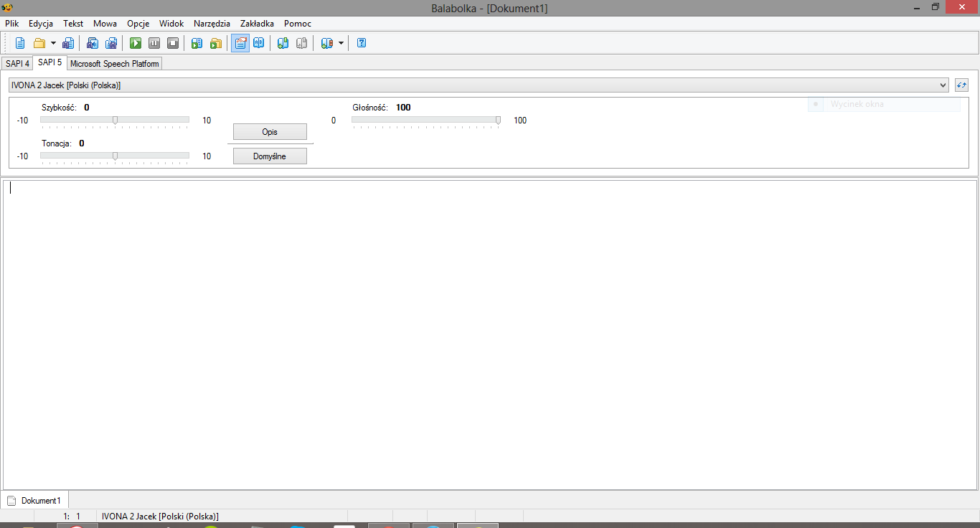Click the split and convert audio icon

click(111, 43)
